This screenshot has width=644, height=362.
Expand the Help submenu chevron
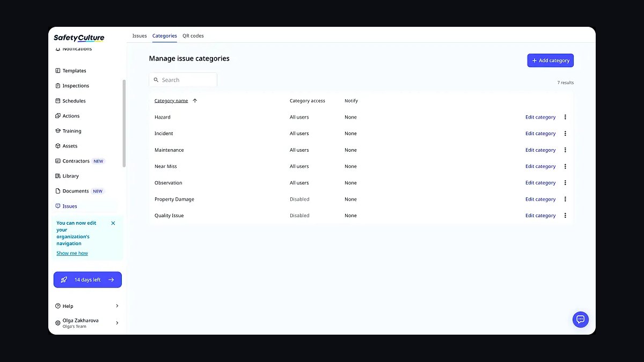pos(117,306)
